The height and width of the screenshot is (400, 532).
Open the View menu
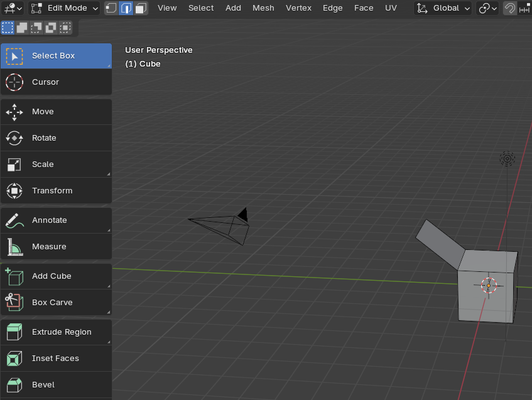167,8
